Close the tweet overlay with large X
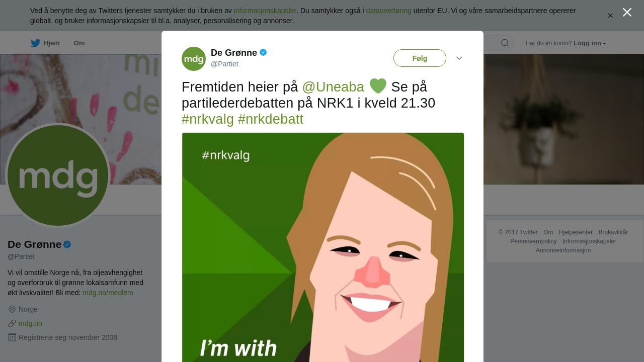Screen dimensions: 644x362 point(627,12)
